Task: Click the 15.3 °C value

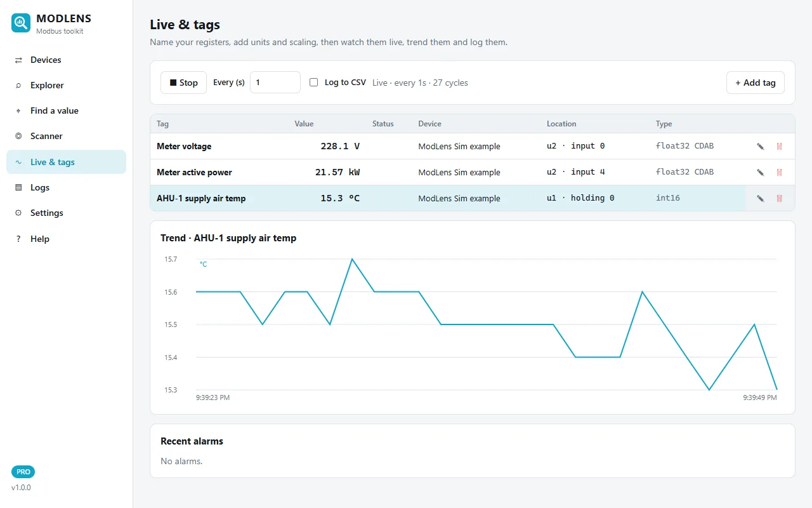Action: pos(340,198)
